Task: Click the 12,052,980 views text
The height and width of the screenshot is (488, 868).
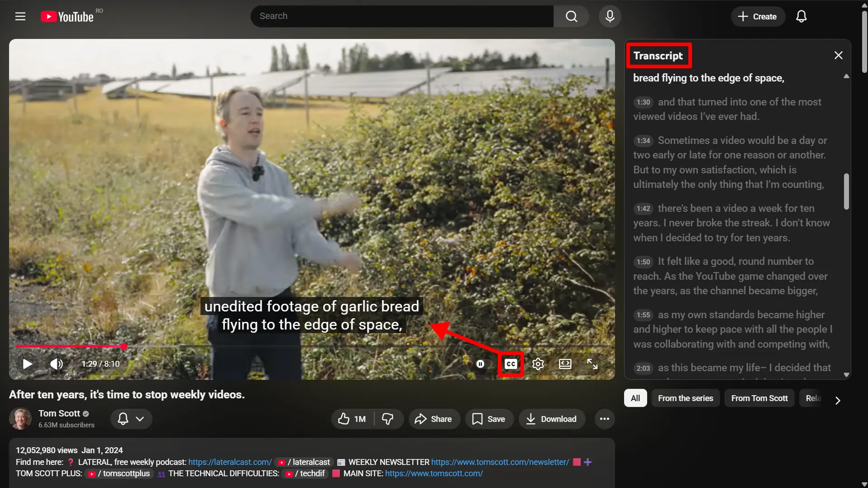Action: (x=47, y=450)
